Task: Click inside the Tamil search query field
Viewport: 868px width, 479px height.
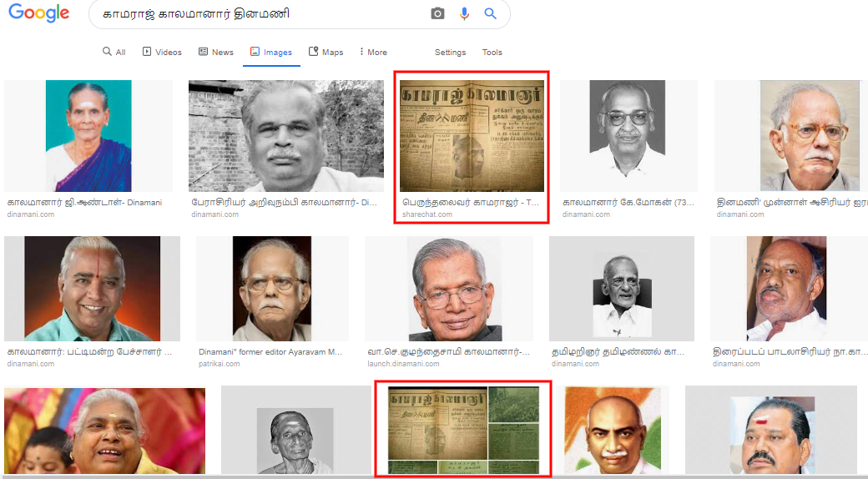Action: point(260,14)
